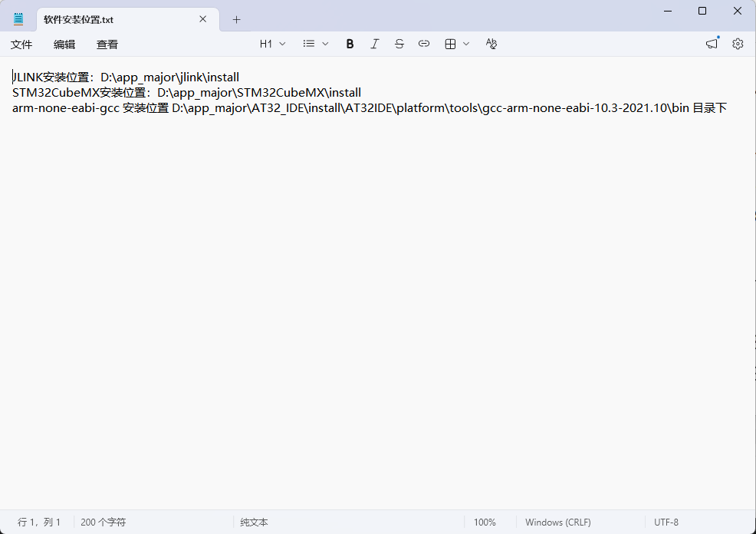Click the 行 1, 列 1 status indicator
Screen dimensions: 756x534
tap(39, 522)
